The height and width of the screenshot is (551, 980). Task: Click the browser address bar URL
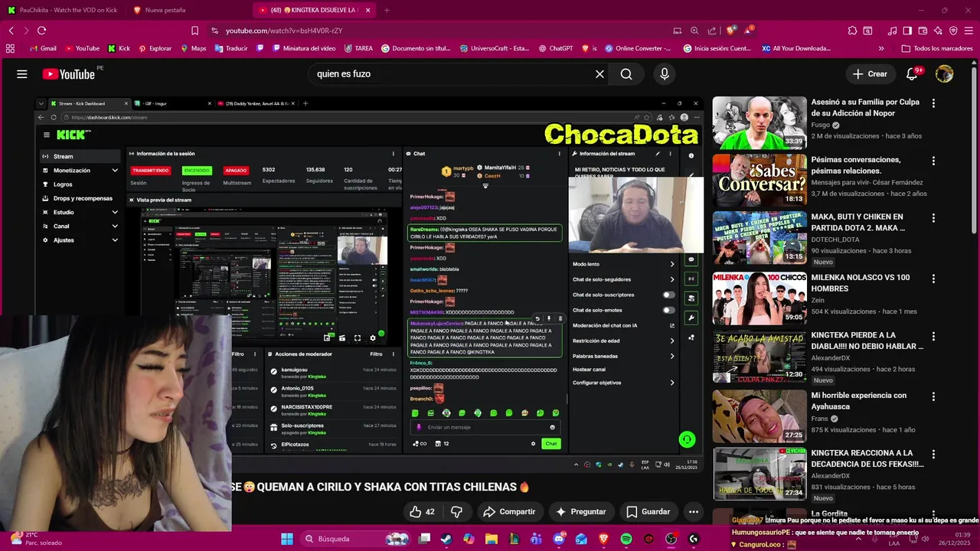284,31
